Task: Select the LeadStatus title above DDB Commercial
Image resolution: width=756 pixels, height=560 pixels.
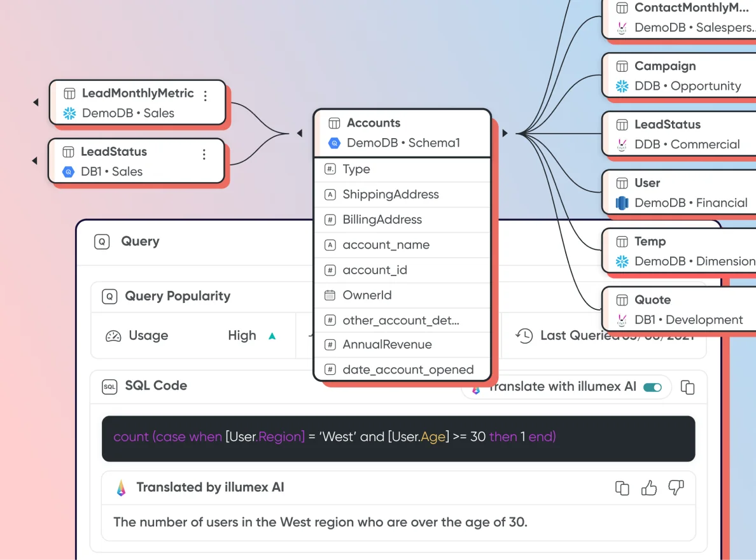Action: pyautogui.click(x=668, y=125)
